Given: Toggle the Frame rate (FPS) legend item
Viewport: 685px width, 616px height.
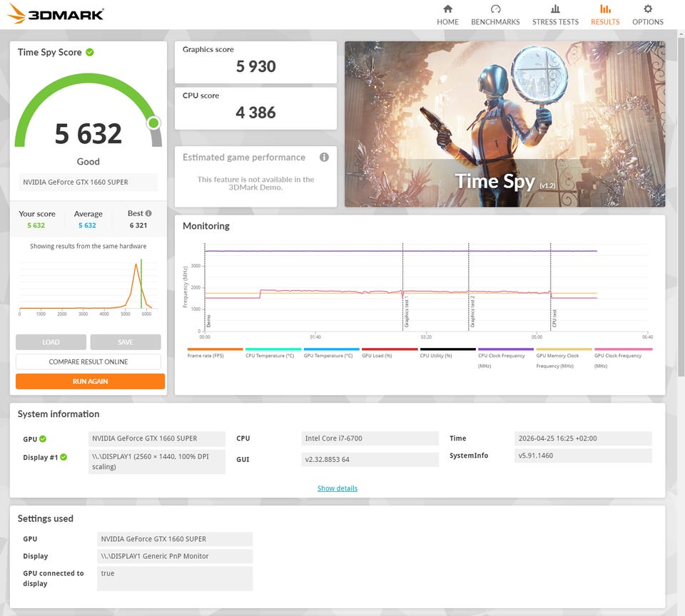Looking at the screenshot, I should coord(205,355).
